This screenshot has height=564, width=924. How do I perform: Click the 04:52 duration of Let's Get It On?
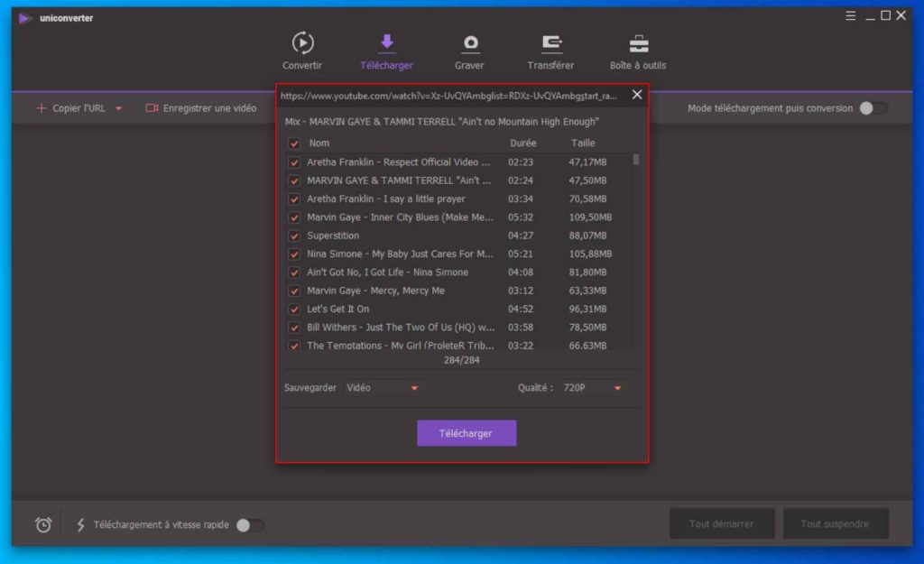[521, 309]
